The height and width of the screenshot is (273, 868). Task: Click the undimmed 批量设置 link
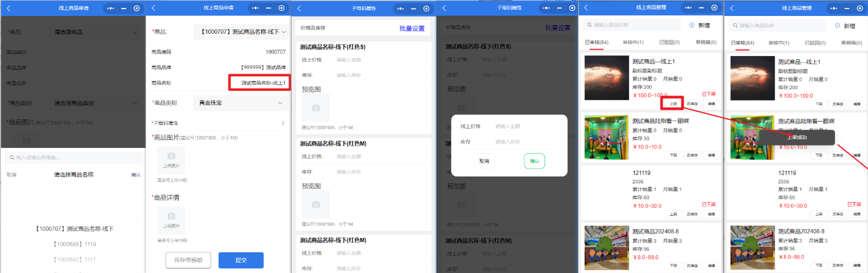[x=411, y=29]
